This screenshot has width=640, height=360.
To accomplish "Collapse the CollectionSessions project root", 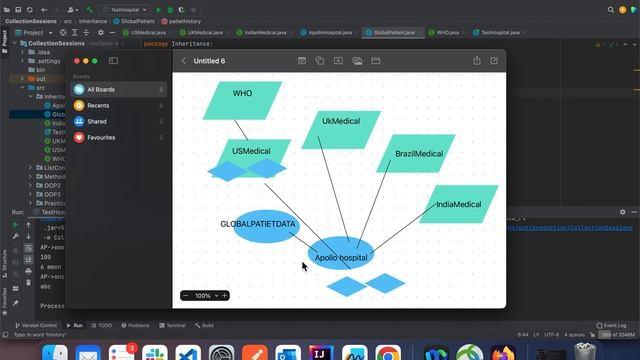I will coord(15,43).
